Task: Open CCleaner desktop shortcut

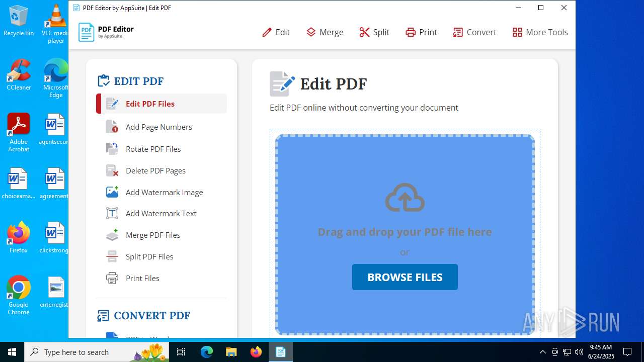Action: tap(19, 75)
